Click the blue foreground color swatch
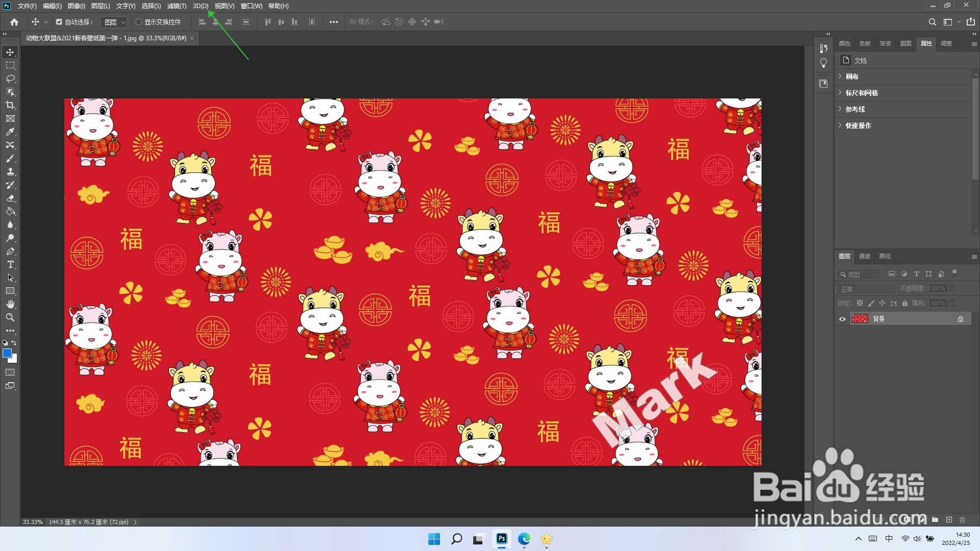This screenshot has height=551, width=980. [7, 353]
